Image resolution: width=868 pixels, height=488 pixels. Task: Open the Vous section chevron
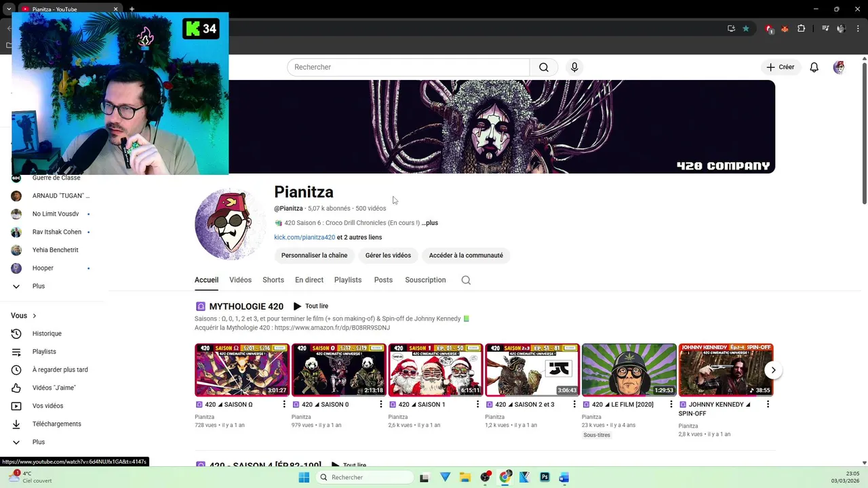(x=34, y=316)
